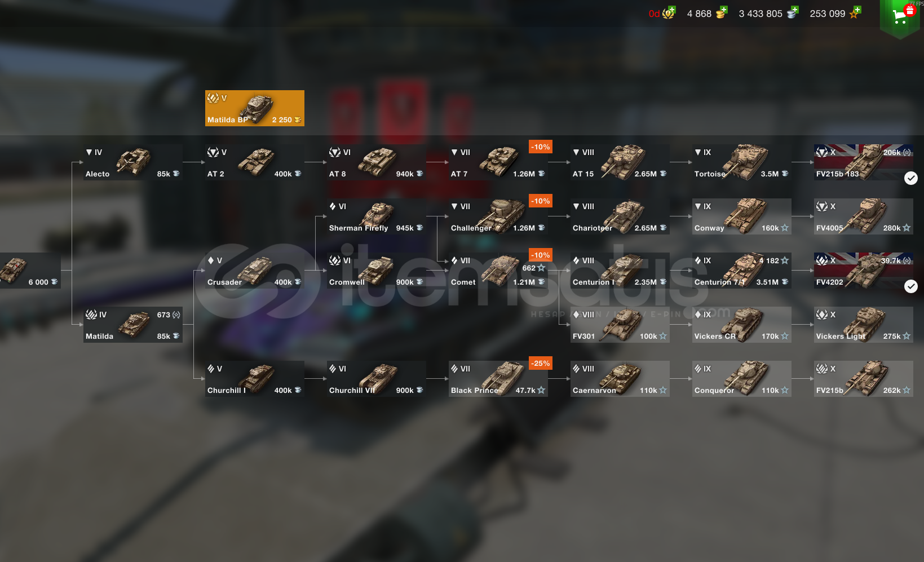Open the shopping cart store icon
Viewport: 924px width, 562px height.
click(900, 16)
